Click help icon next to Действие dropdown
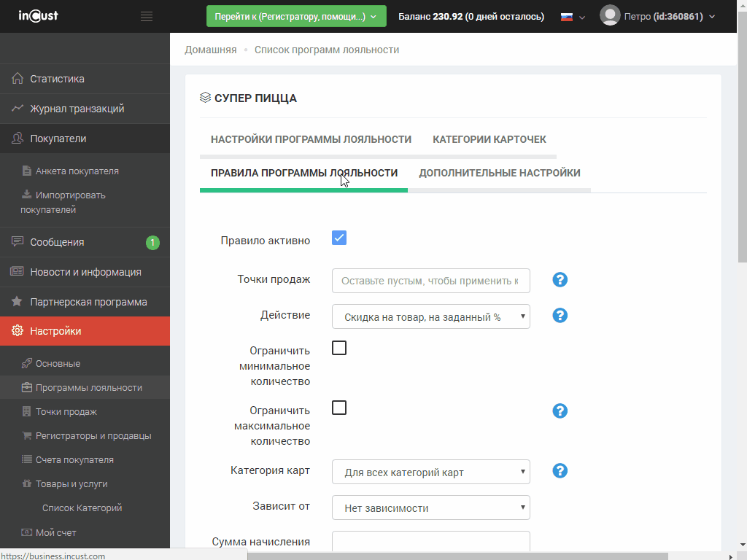The image size is (747, 560). pos(560,316)
